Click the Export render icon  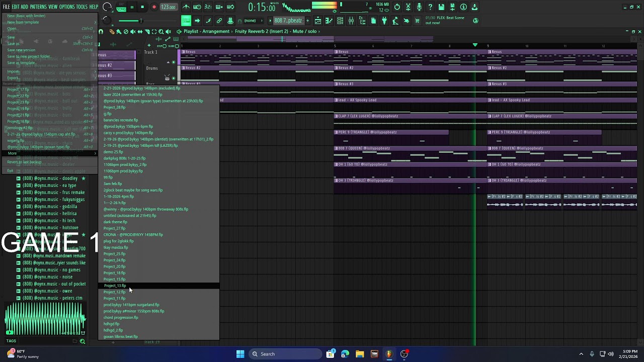point(452,7)
